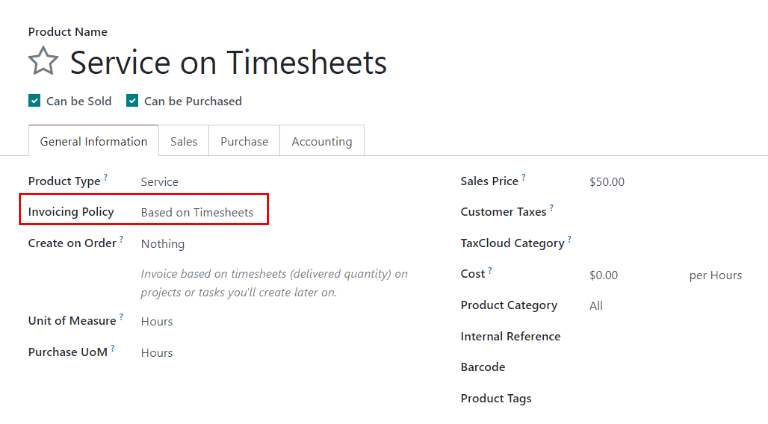Viewport: 768px width, 424px height.
Task: Click the Create on Order help icon
Action: 122,240
